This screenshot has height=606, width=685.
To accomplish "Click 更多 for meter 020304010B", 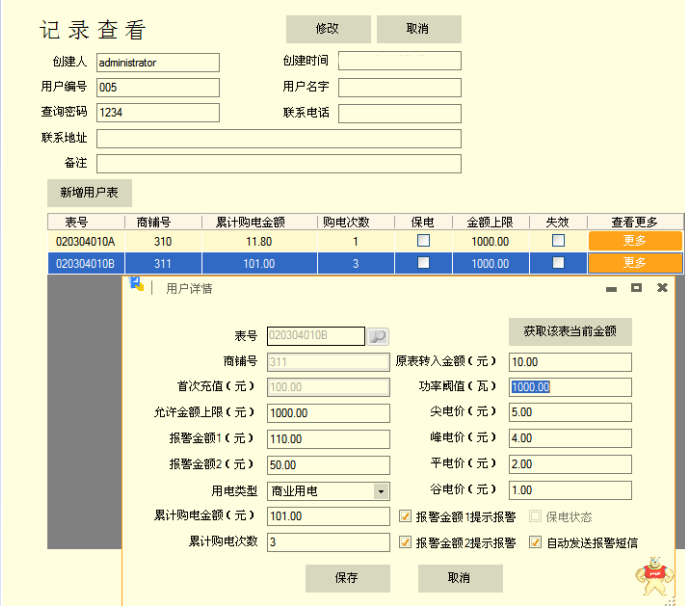I will (635, 263).
